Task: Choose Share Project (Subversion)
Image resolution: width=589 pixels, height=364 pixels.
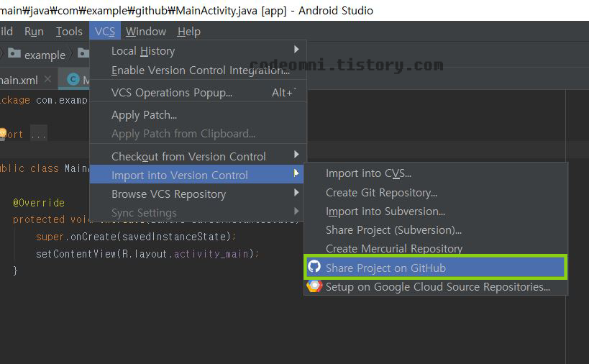Action: click(436, 230)
